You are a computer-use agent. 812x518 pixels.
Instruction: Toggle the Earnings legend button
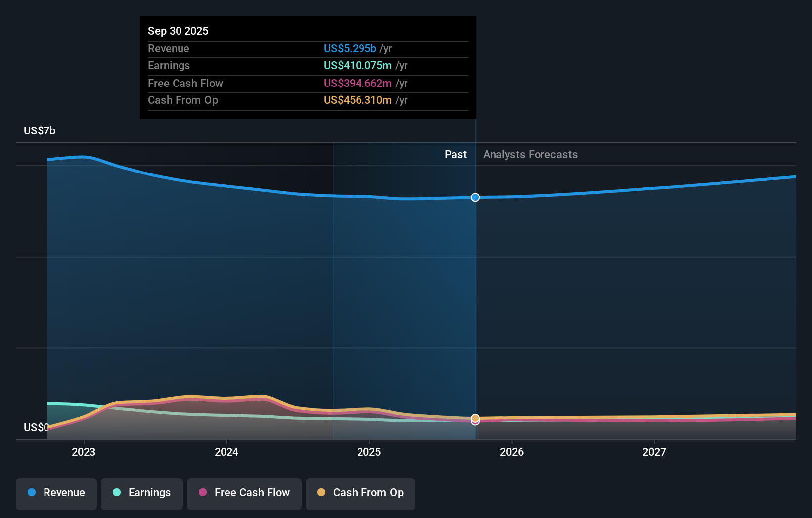click(142, 494)
